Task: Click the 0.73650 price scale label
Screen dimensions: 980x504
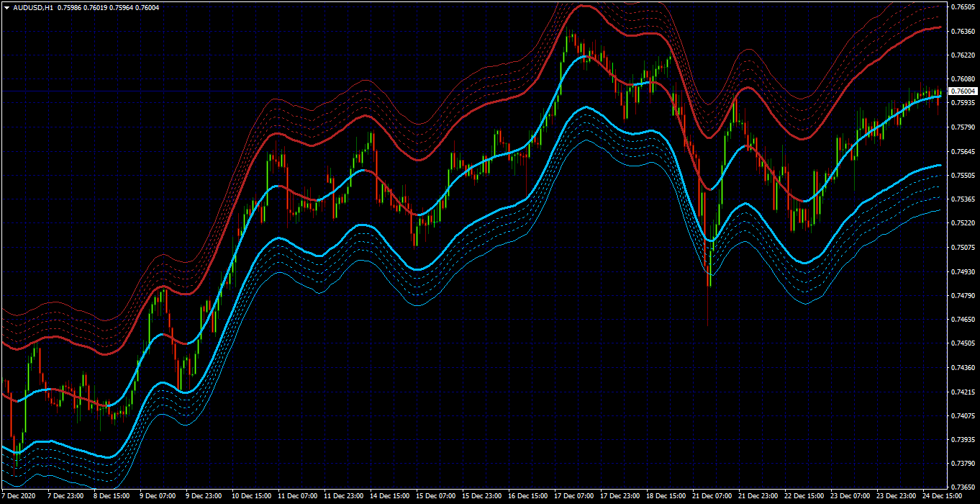Action: pyautogui.click(x=963, y=487)
